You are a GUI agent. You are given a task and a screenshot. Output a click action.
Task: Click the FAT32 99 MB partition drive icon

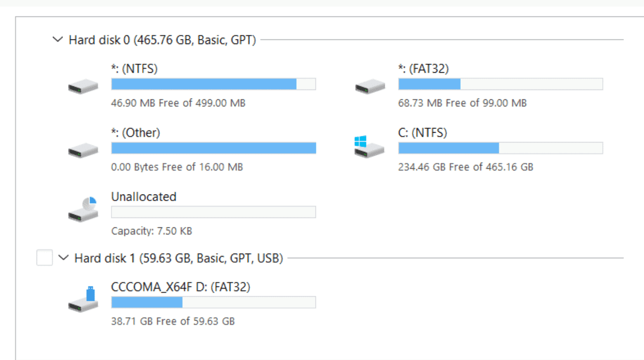[370, 87]
